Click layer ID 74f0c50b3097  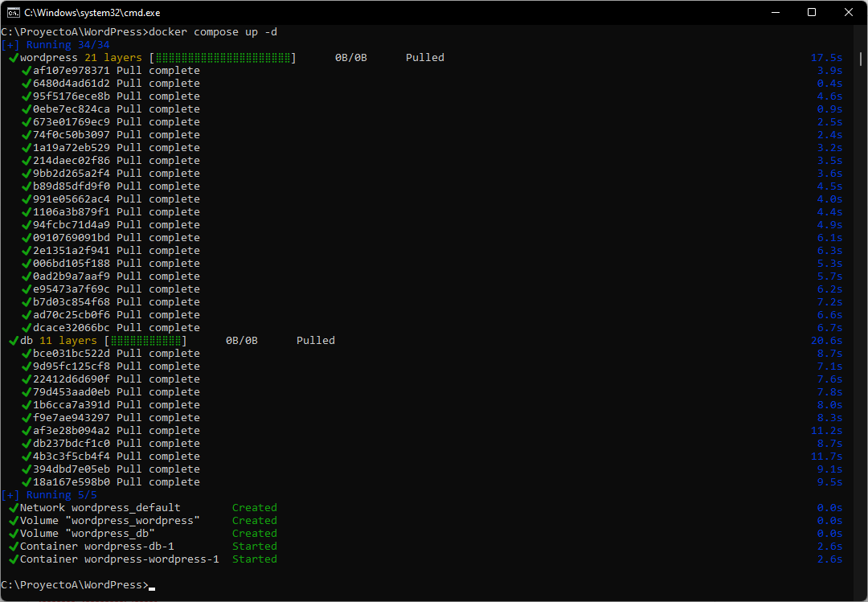click(x=72, y=134)
